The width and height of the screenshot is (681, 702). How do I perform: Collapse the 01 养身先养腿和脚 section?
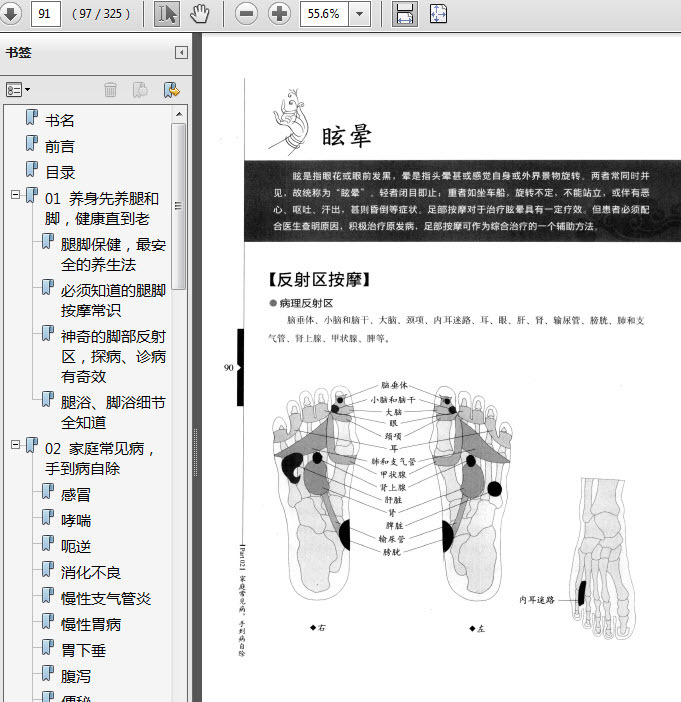[x=16, y=195]
